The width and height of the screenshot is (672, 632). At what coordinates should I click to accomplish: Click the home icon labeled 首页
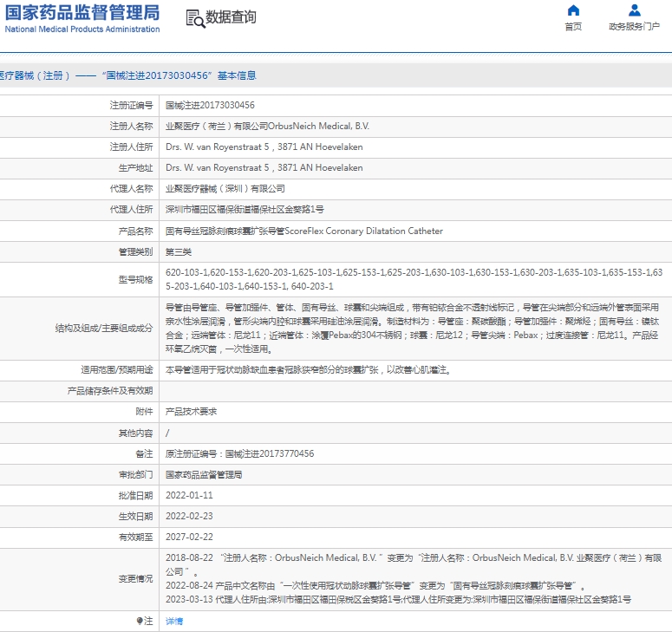[573, 10]
